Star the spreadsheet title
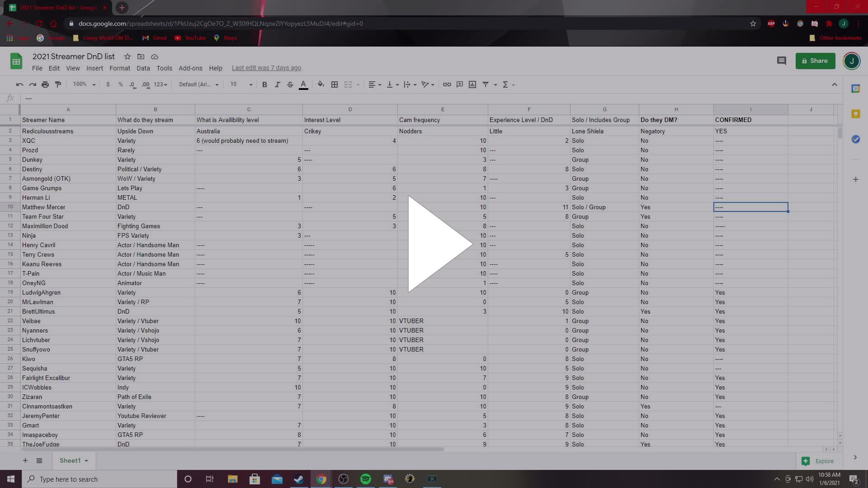The width and height of the screenshot is (868, 488). pos(127,56)
